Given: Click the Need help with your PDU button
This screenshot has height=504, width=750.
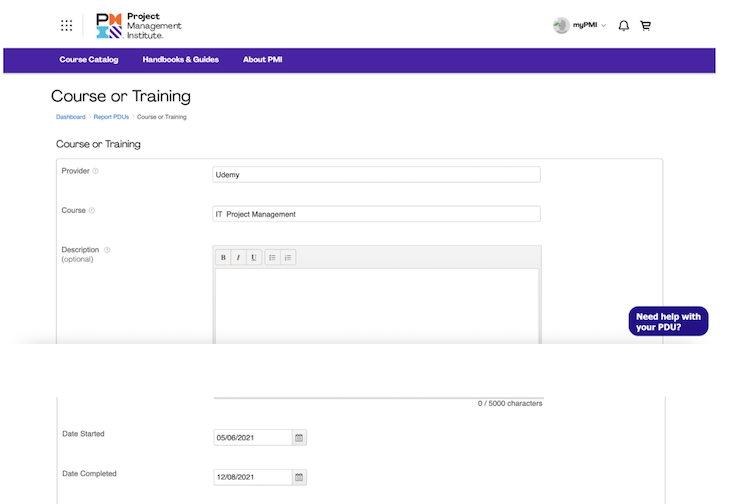Looking at the screenshot, I should point(668,321).
